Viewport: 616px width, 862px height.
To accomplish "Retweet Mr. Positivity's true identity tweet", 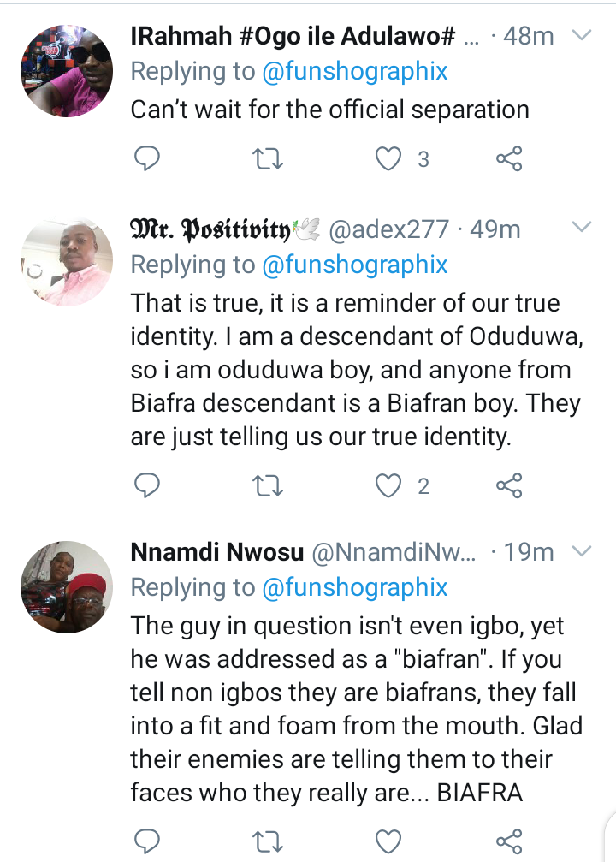I will coord(268,486).
